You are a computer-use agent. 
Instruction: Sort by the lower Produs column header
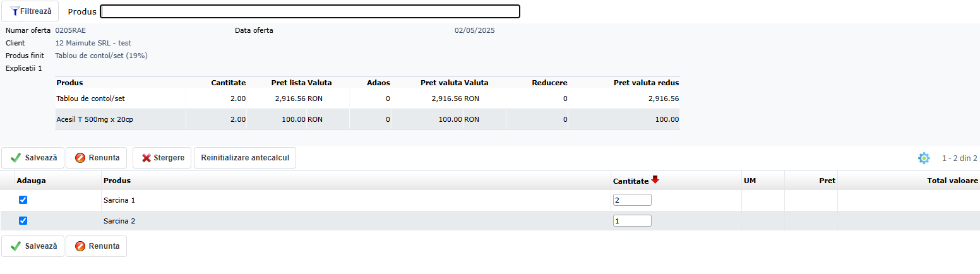(x=117, y=181)
